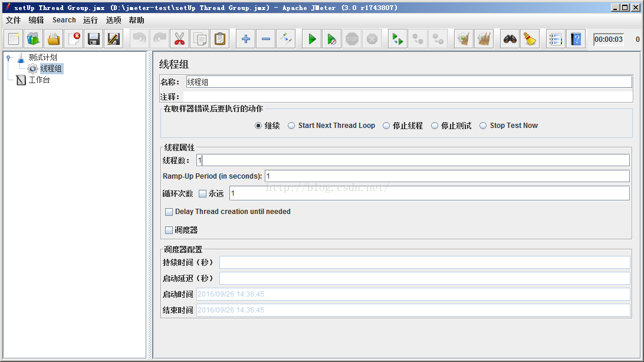Click the Clear results broom icon
The height and width of the screenshot is (362, 644).
(464, 39)
